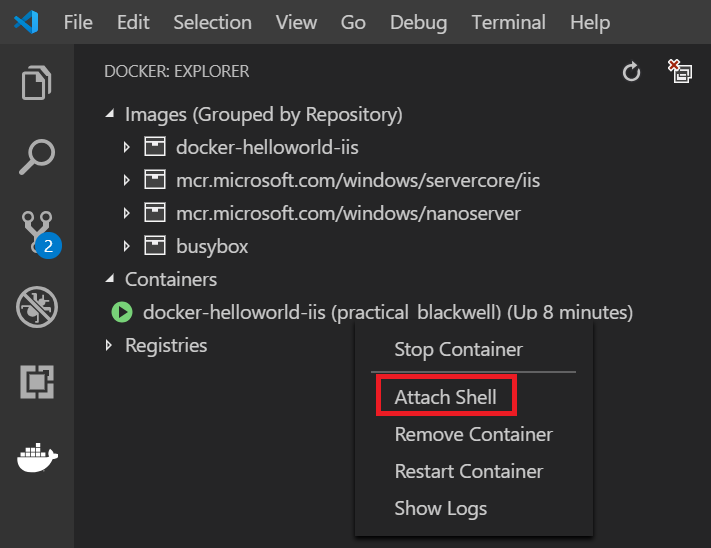Select the docker-helloworld-iis image row text
Viewport: 711px width, 548px height.
(x=267, y=147)
